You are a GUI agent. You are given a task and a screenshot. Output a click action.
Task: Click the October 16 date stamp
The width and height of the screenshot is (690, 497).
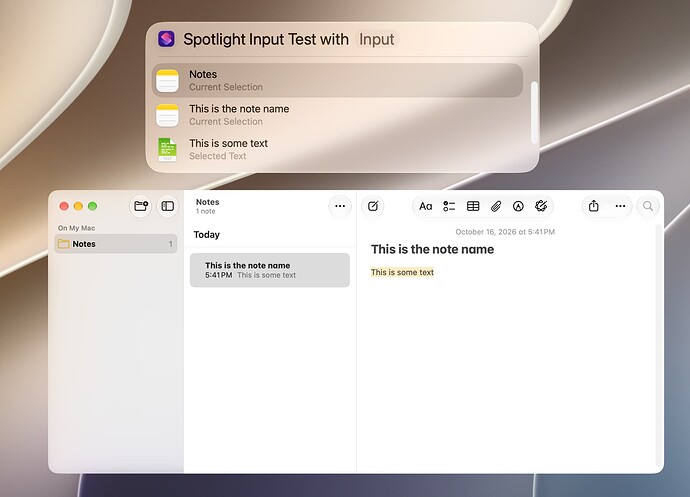pos(505,232)
